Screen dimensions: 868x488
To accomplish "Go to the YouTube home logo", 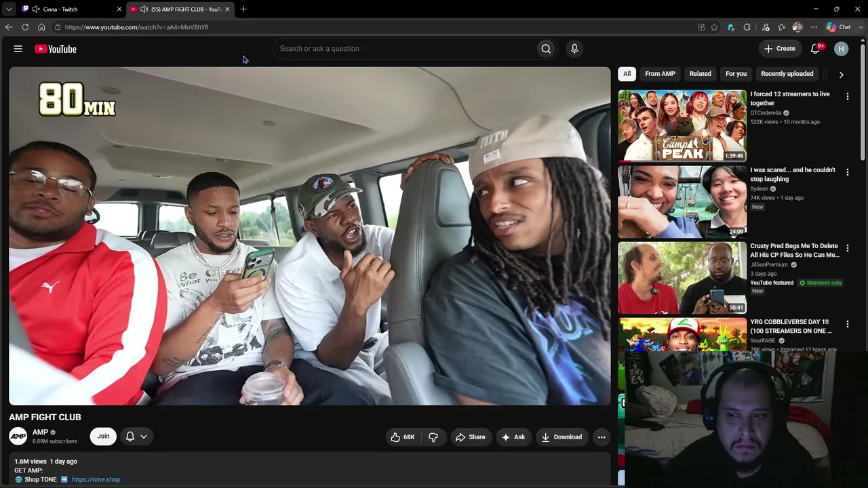I will pyautogui.click(x=55, y=49).
